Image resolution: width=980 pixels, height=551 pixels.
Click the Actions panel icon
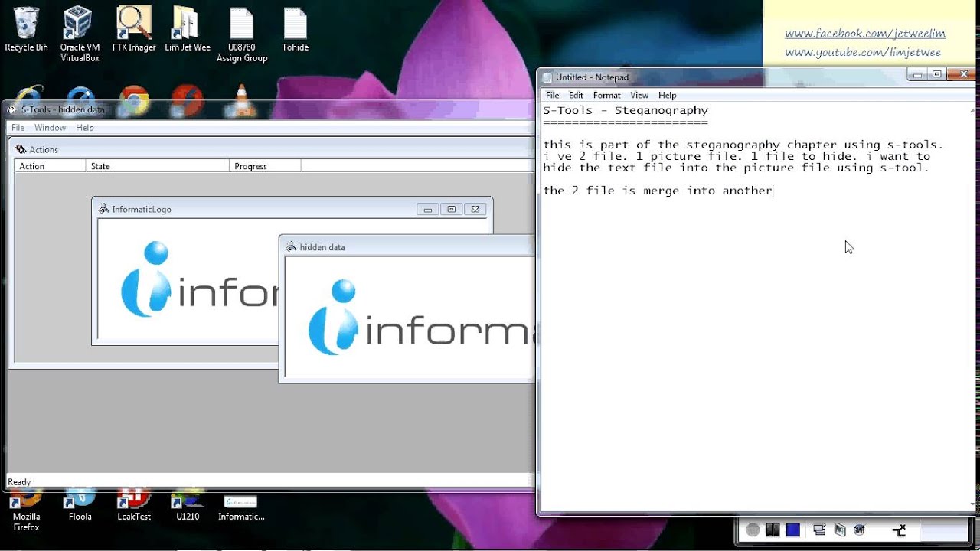pos(21,149)
